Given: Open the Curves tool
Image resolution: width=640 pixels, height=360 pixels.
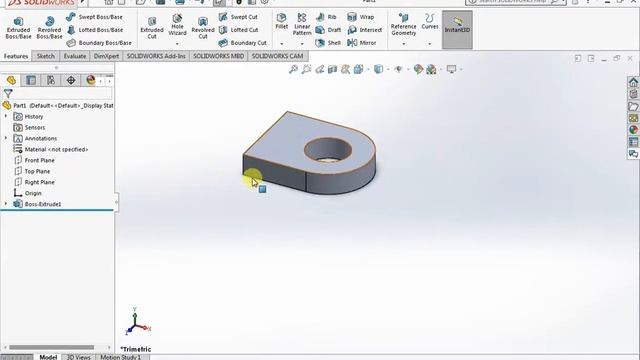Looking at the screenshot, I should point(430,21).
